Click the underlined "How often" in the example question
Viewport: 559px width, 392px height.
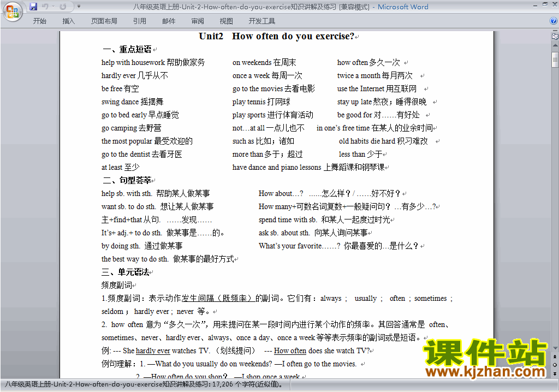click(290, 351)
